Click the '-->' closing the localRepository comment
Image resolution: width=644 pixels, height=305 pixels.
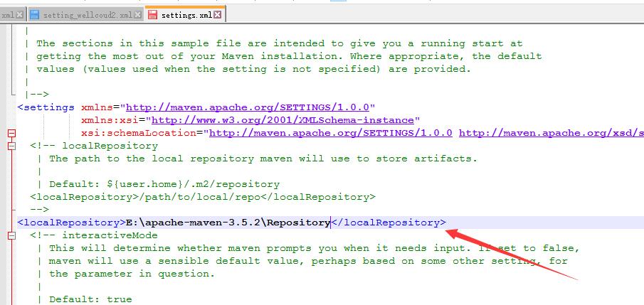(x=39, y=209)
